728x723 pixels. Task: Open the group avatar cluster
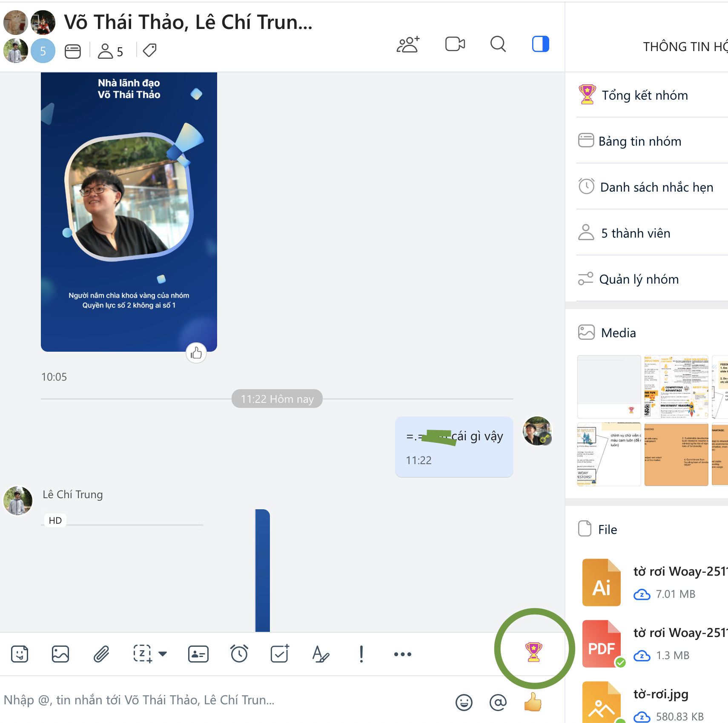(29, 37)
